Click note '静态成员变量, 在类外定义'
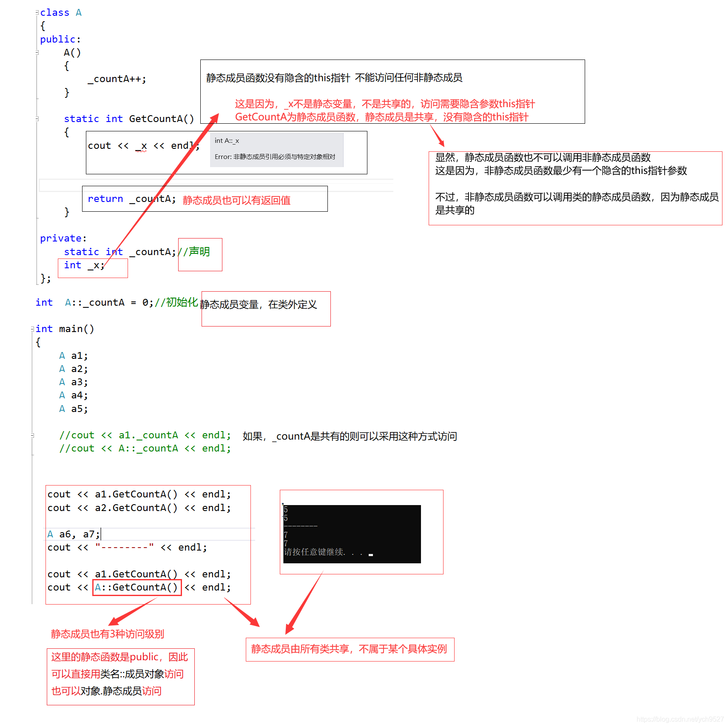This screenshot has width=728, height=727. 259,304
